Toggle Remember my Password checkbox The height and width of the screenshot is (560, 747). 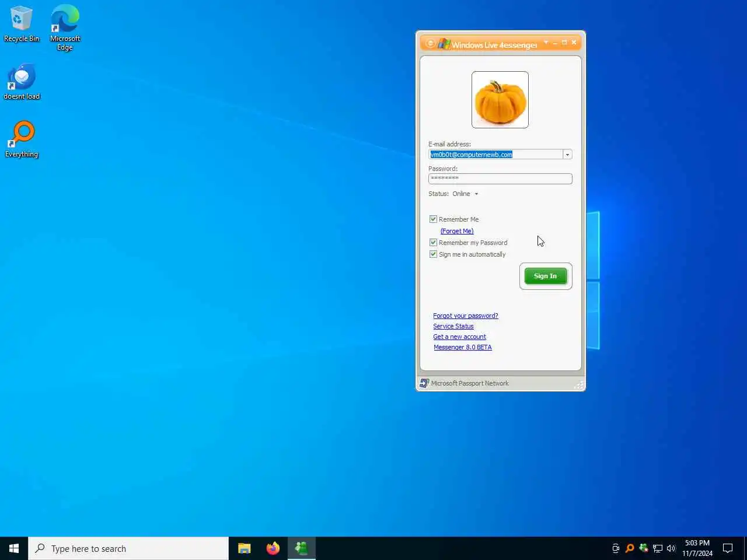click(x=433, y=243)
